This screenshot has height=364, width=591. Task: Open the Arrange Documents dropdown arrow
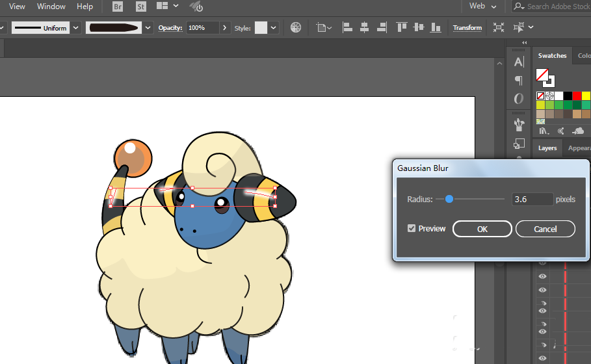point(176,6)
